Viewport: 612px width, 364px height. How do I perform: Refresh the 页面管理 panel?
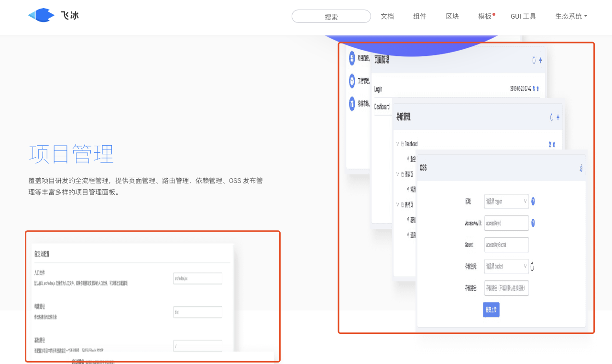[534, 60]
